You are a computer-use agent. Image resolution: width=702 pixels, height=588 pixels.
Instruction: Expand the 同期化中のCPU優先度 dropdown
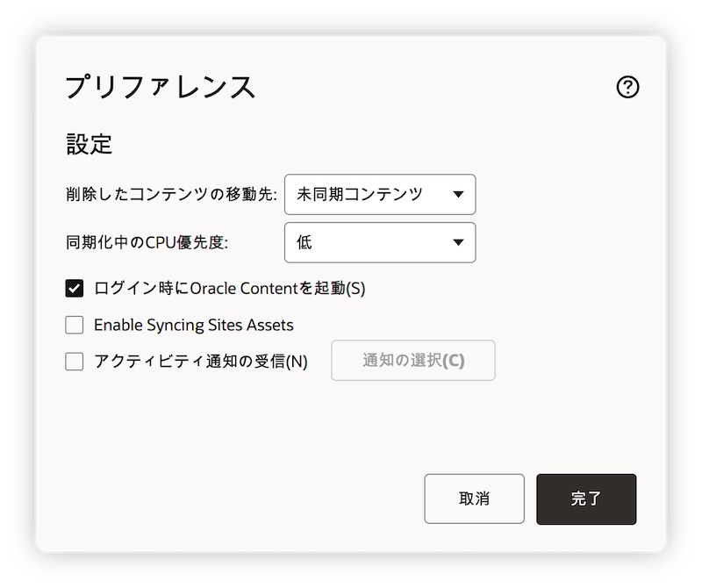pos(379,242)
